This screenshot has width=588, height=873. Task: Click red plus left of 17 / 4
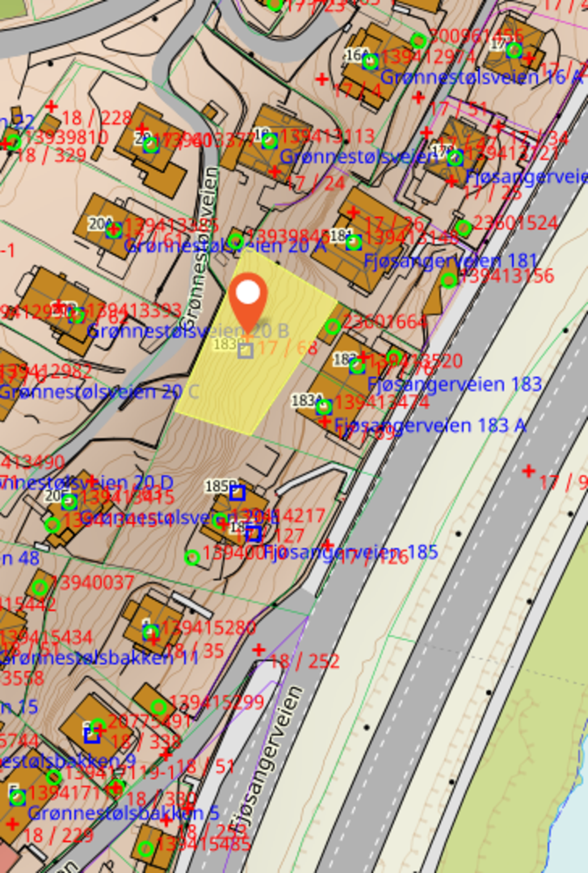322,79
